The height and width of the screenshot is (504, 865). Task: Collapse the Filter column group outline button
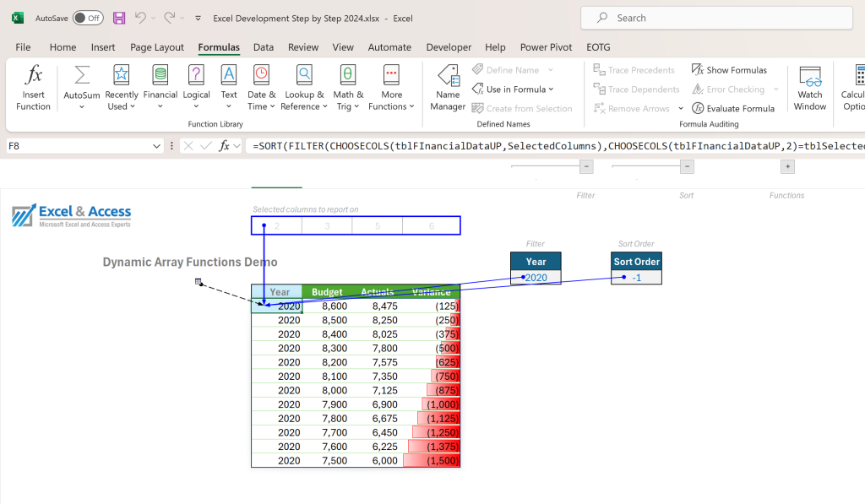[586, 166]
